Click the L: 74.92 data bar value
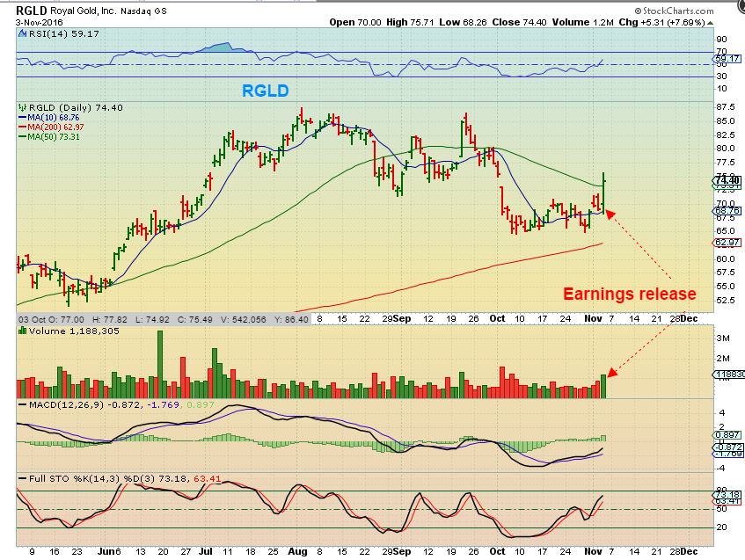Image resolution: width=745 pixels, height=560 pixels. point(151,320)
